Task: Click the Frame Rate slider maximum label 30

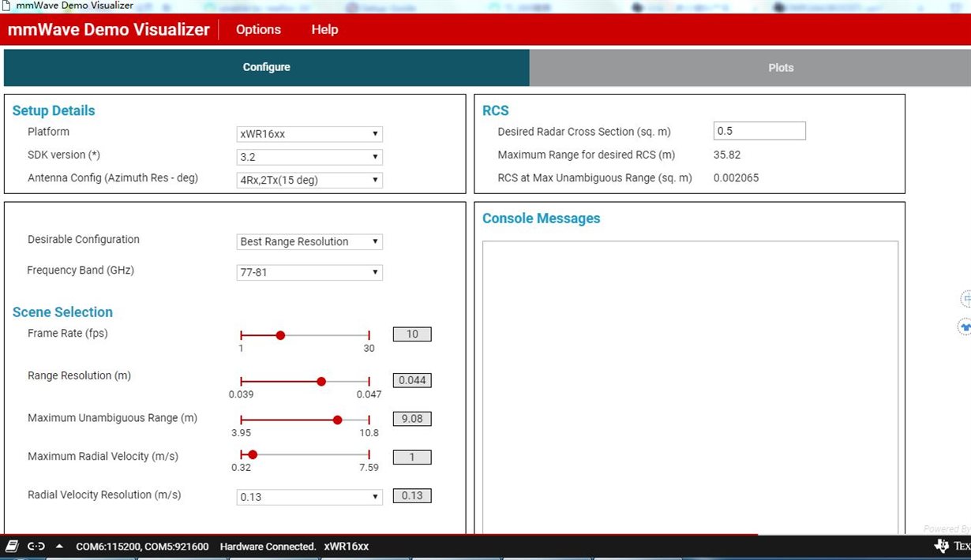Action: point(369,349)
